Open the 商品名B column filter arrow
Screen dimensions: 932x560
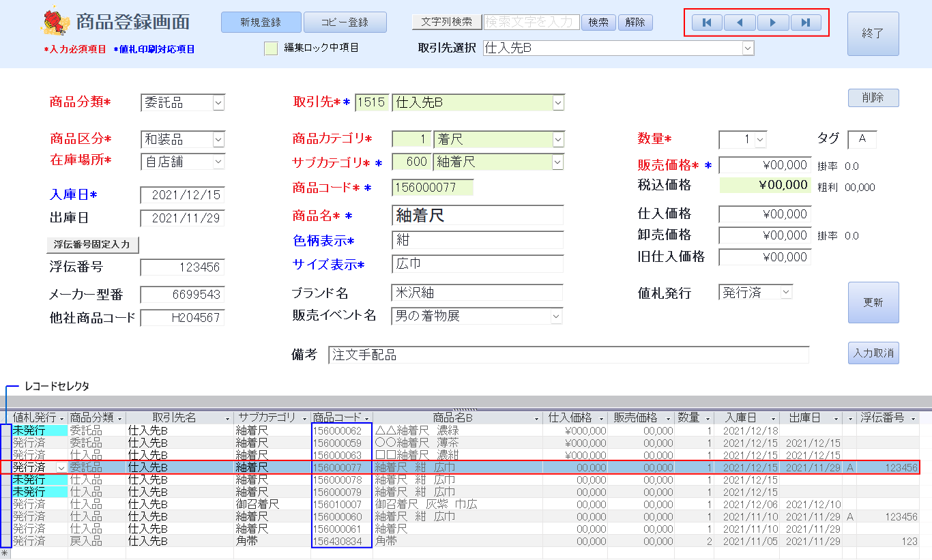click(x=536, y=418)
